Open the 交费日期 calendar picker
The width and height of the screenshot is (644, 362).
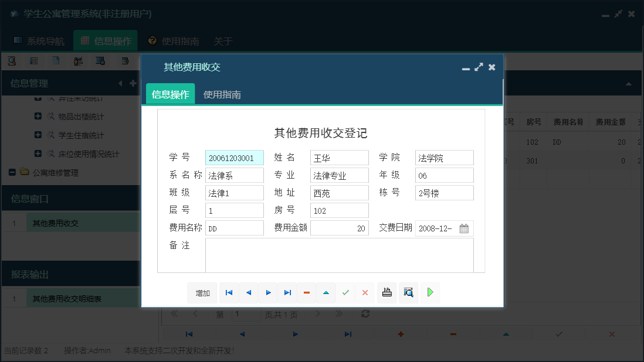(x=464, y=228)
